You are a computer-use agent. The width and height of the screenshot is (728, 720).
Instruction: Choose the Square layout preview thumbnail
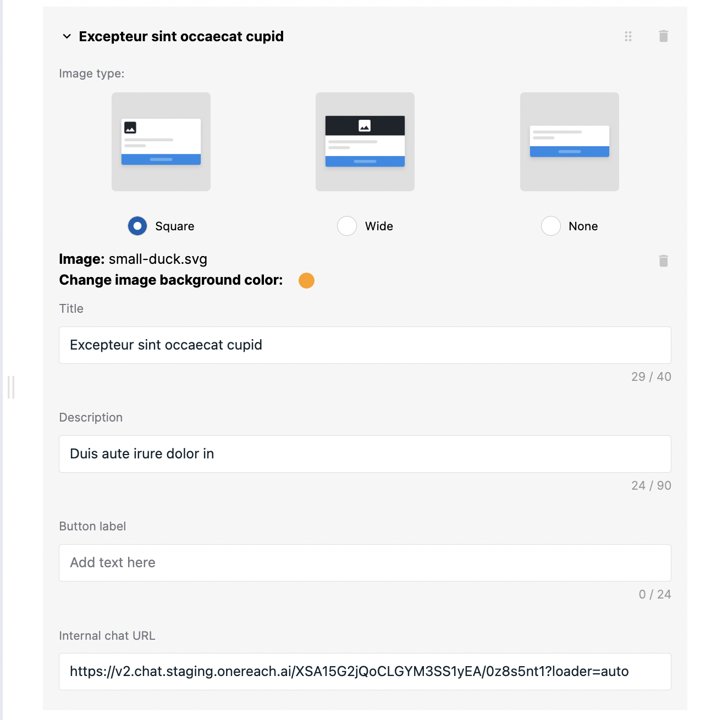161,142
